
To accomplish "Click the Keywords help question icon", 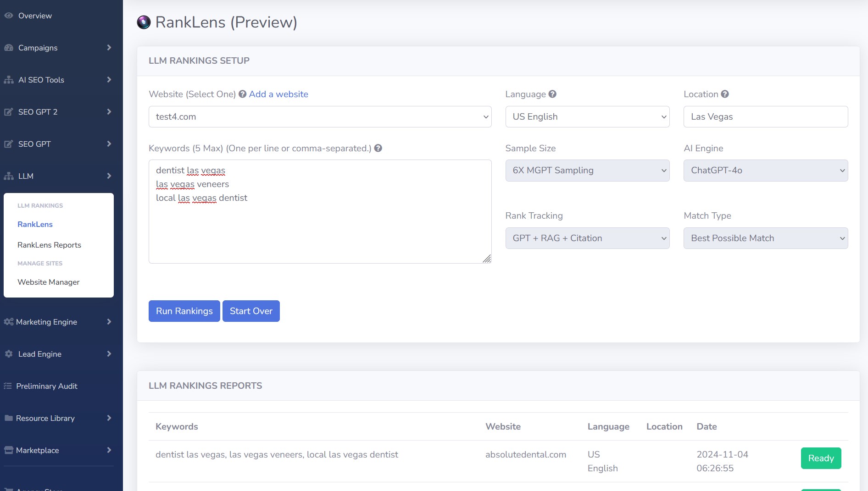I will coord(378,148).
